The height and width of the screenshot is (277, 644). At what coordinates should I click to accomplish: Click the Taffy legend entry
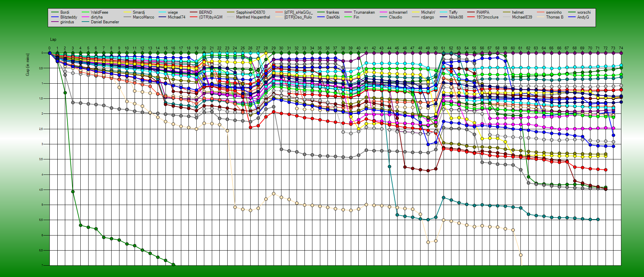click(453, 12)
